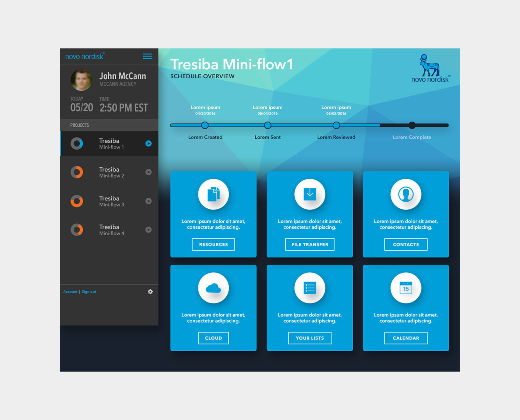
Task: Click the Lorem Complete label text
Action: [x=412, y=137]
